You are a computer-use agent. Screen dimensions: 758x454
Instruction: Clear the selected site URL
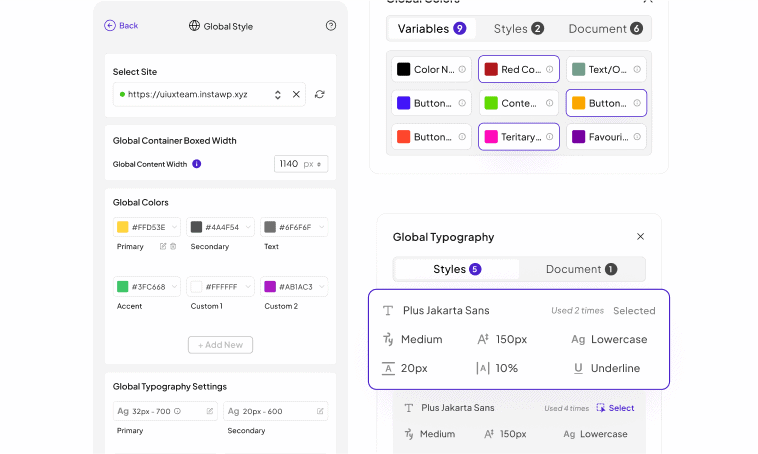(296, 94)
